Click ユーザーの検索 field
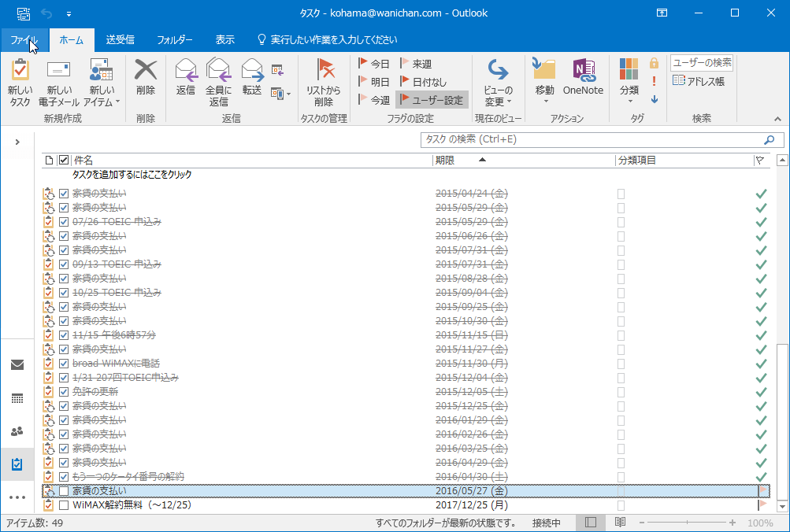The image size is (790, 532). click(701, 63)
